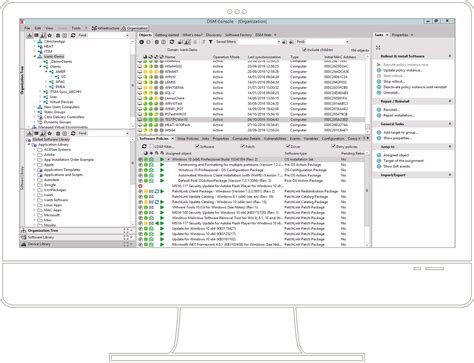The height and width of the screenshot is (363, 474).
Task: Click the expand arrows icon in Tasks panel
Action: click(x=378, y=48)
